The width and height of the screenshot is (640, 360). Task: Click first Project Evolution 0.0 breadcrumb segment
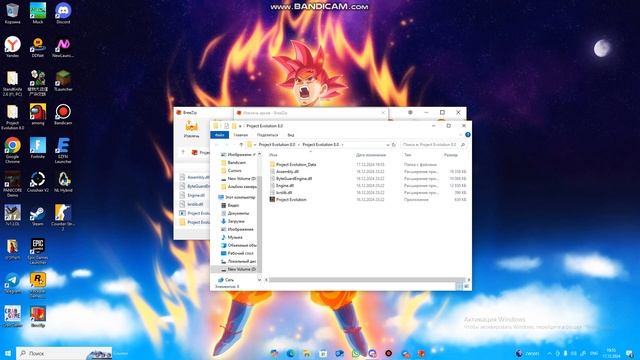pyautogui.click(x=276, y=144)
